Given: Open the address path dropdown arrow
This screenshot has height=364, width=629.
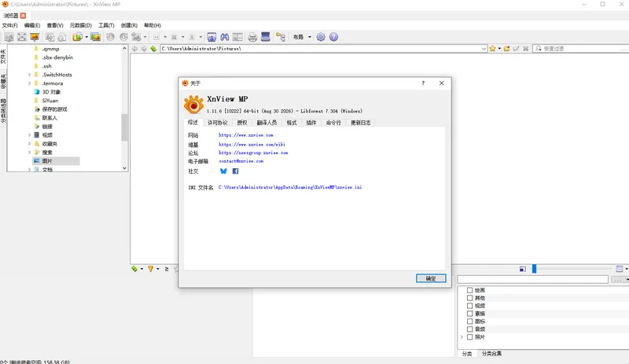Looking at the screenshot, I should [484, 49].
